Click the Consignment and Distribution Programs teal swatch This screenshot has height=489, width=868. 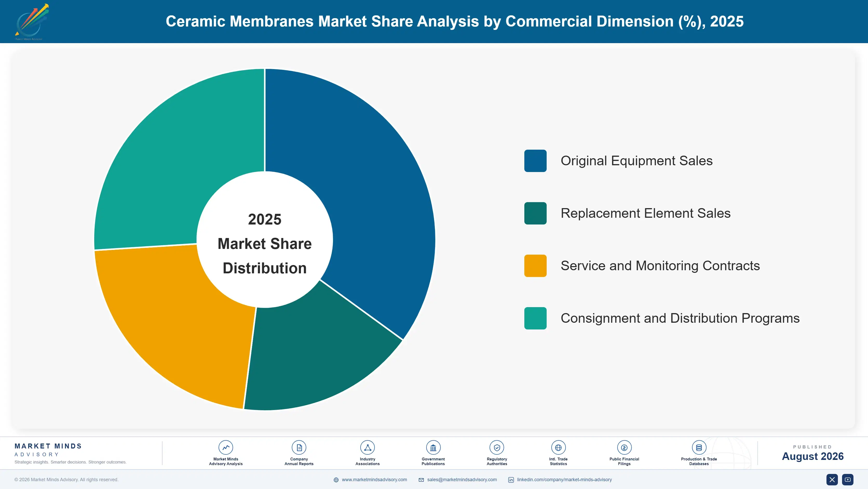[x=535, y=318]
